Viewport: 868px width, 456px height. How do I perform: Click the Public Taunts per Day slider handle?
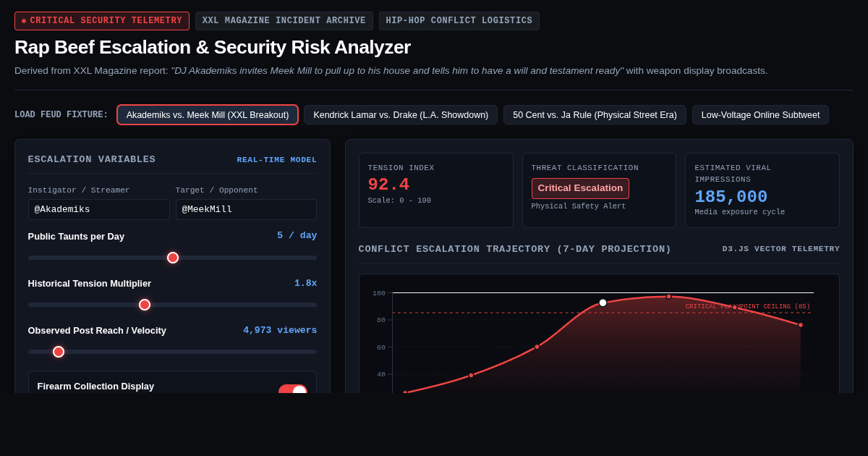pyautogui.click(x=173, y=258)
